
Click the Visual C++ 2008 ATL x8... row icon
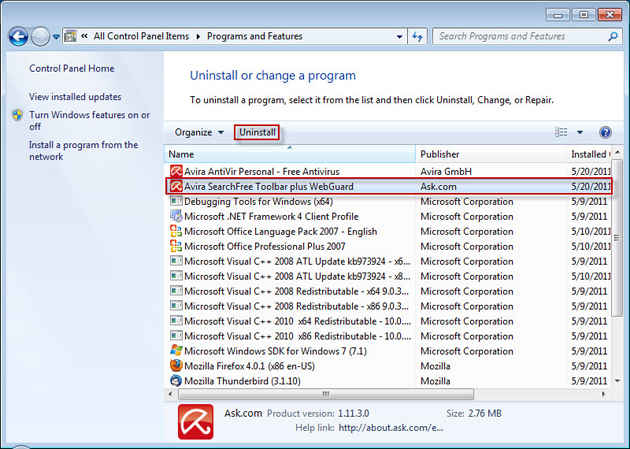pyautogui.click(x=176, y=276)
